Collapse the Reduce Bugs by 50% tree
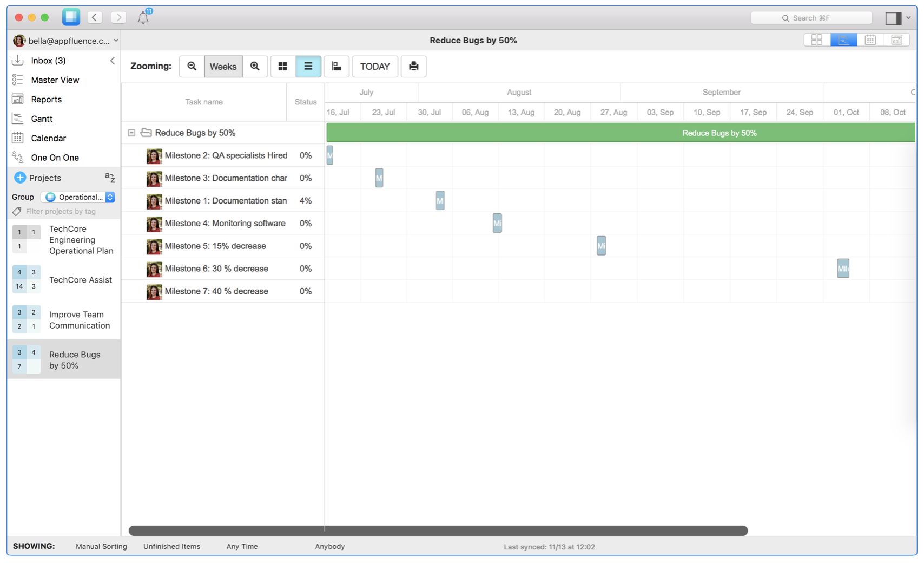This screenshot has width=924, height=563. pyautogui.click(x=131, y=133)
